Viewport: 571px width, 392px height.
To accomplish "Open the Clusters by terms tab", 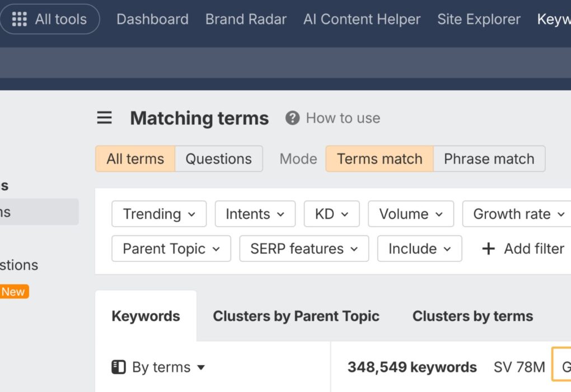I will [x=472, y=316].
